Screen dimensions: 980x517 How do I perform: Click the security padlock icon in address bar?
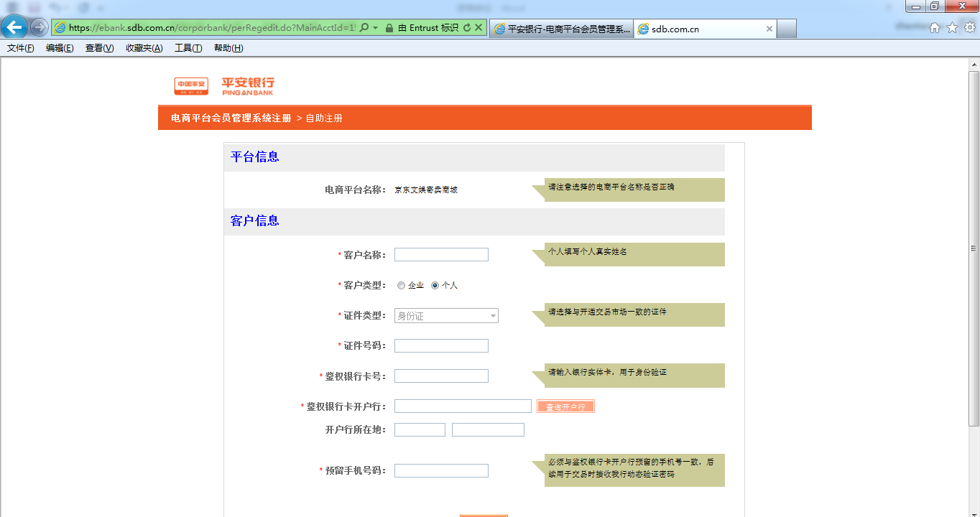pos(389,28)
